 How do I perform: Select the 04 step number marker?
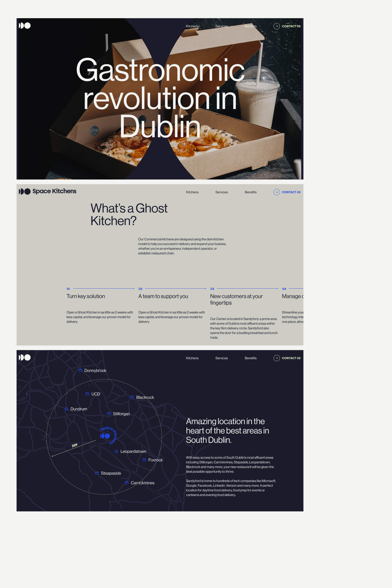pyautogui.click(x=284, y=289)
